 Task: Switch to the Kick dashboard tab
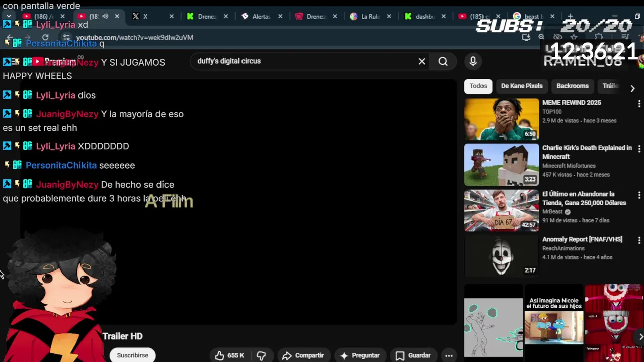[x=425, y=16]
